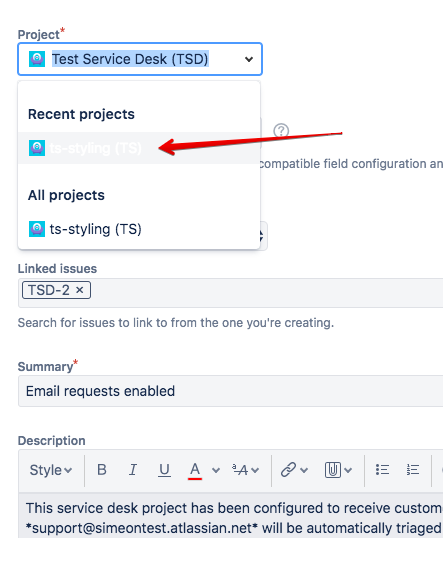Select ts-styling (TS) under All projects
This screenshot has height=578, width=443.
(x=139, y=229)
